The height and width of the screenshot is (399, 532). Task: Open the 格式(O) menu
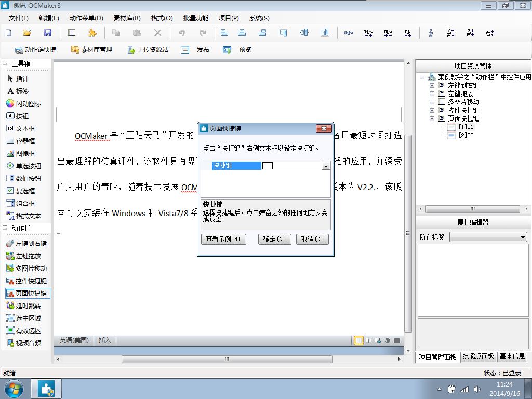162,18
